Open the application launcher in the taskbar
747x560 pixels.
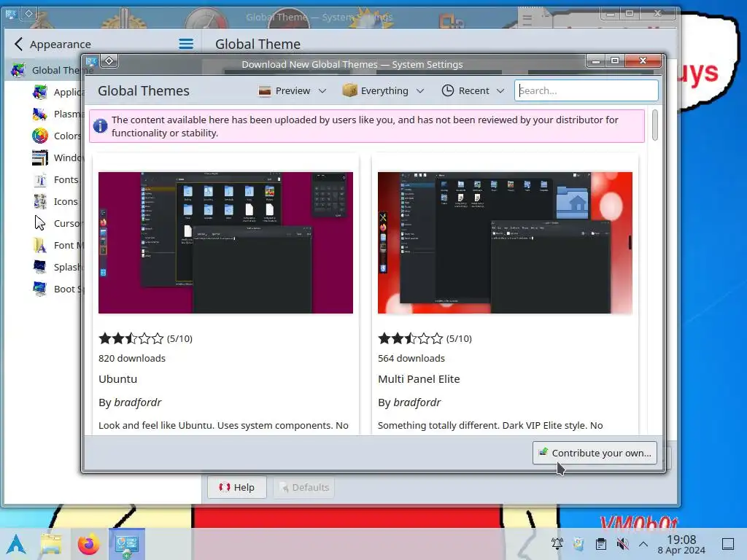click(16, 544)
